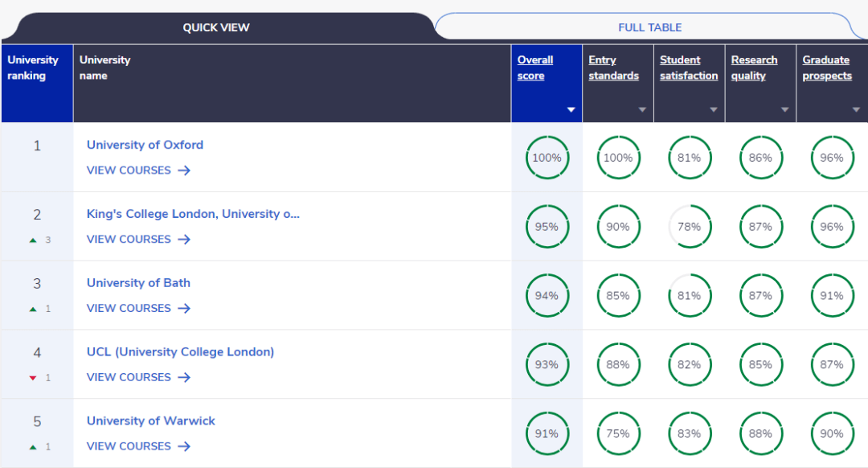The height and width of the screenshot is (468, 868).
Task: Click arrow icon beside Warwick View Courses
Action: pyautogui.click(x=184, y=446)
